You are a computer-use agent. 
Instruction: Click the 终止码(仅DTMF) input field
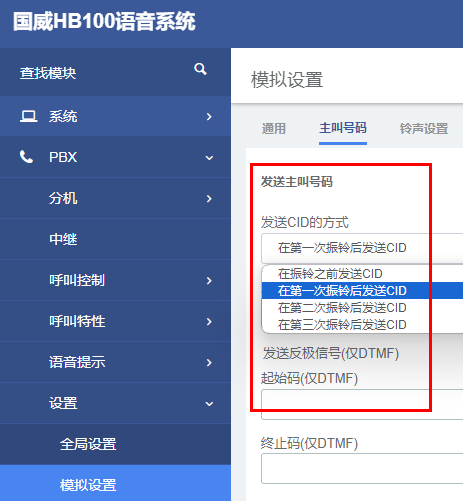click(x=362, y=468)
